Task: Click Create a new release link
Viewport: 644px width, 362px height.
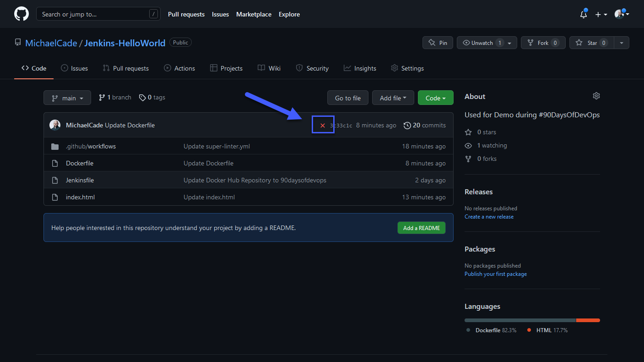Action: [x=489, y=217]
